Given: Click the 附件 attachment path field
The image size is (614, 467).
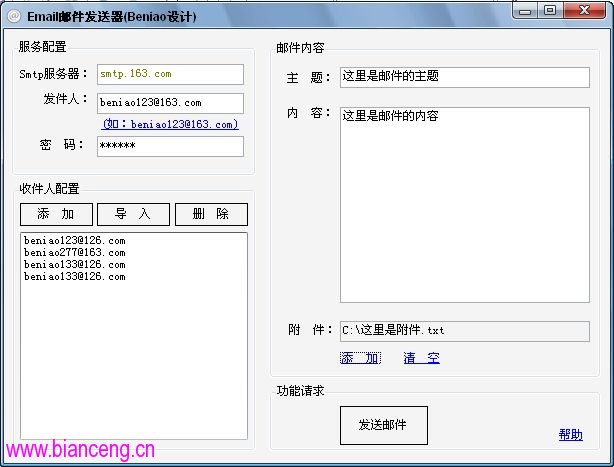Looking at the screenshot, I should coord(465,331).
